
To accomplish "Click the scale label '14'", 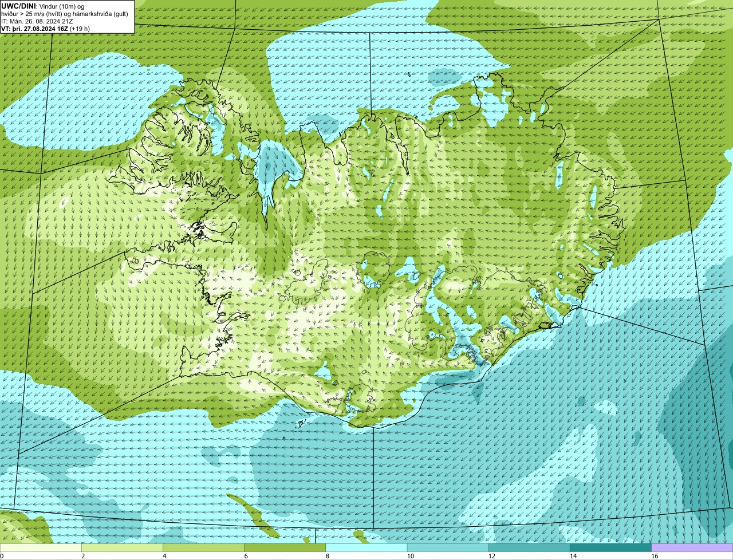I will pyautogui.click(x=573, y=556).
